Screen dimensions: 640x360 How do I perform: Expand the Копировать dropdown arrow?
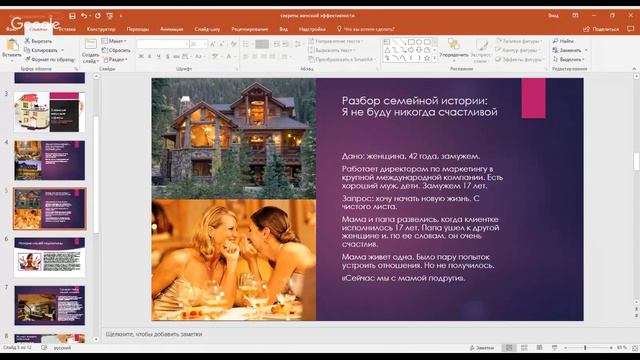coord(62,50)
